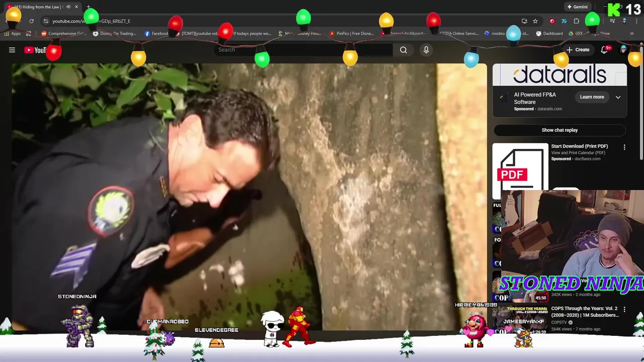This screenshot has height=362, width=644.
Task: Open more options for Start Download ad
Action: pos(624,147)
